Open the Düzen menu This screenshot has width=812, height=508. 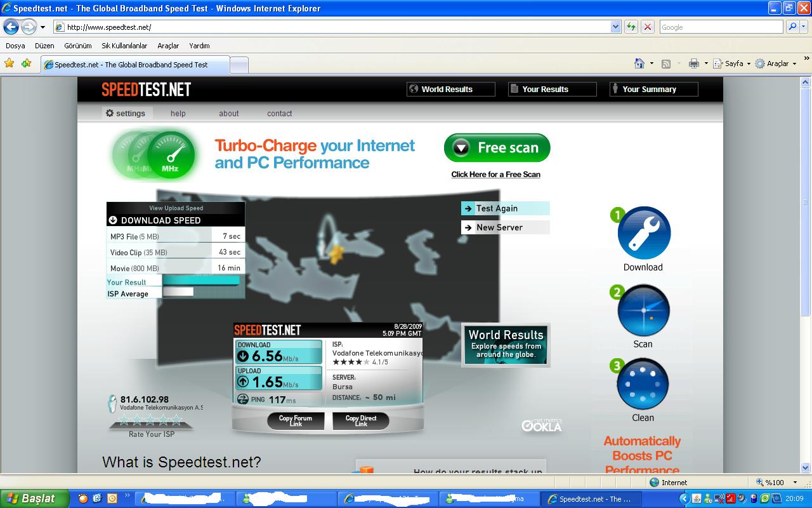[44, 46]
